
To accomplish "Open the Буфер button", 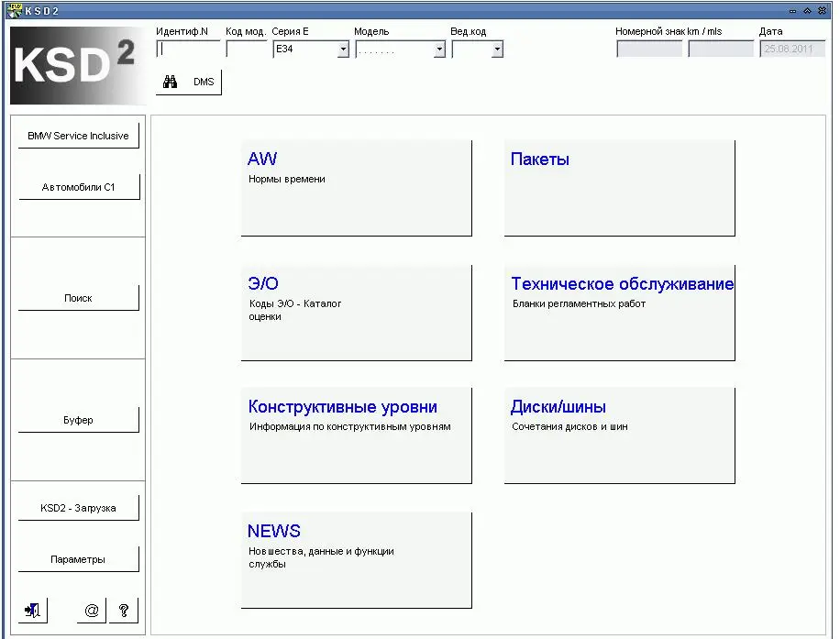I will point(78,420).
